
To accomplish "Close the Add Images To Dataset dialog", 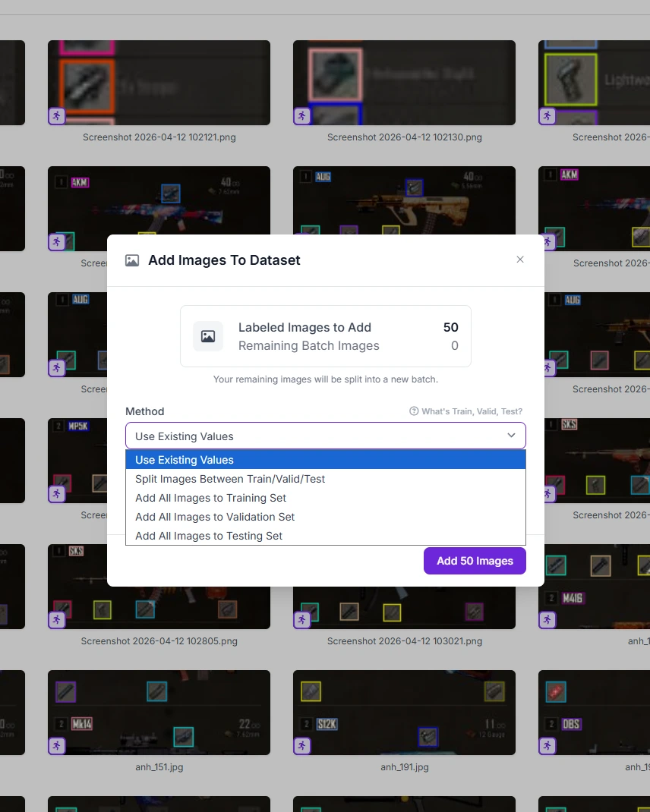I will tap(520, 260).
